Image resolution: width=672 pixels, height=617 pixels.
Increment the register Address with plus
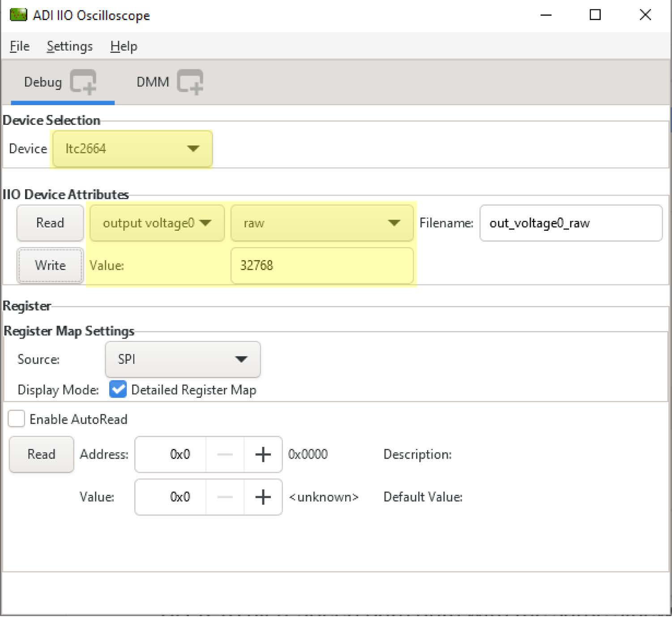(x=263, y=455)
